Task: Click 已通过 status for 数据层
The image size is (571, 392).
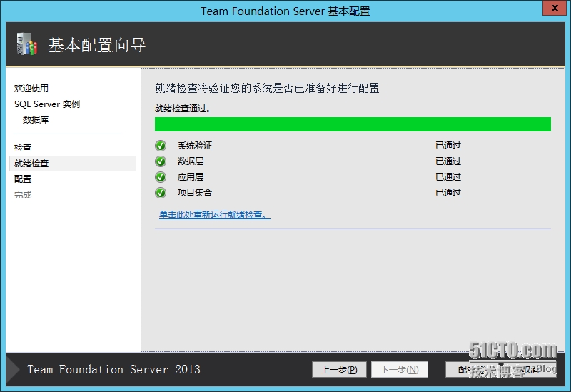Action: click(448, 161)
